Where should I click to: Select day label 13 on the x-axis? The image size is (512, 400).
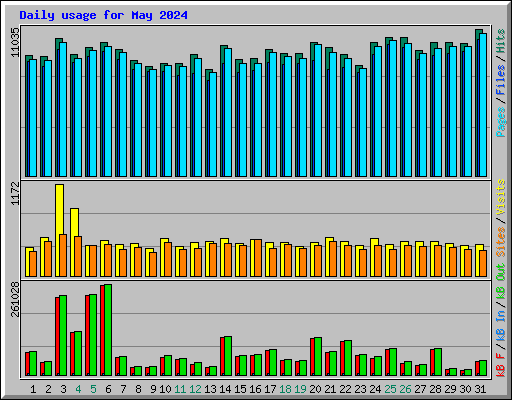coord(210,389)
